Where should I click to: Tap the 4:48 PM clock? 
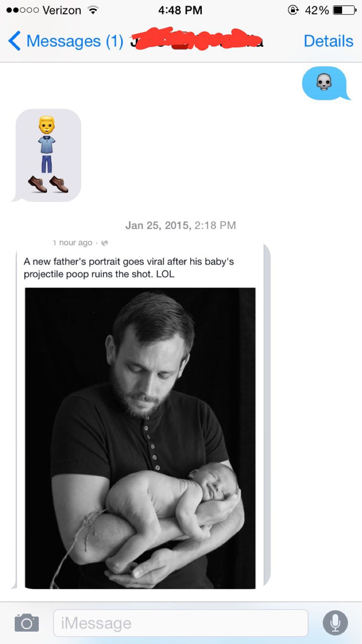pyautogui.click(x=180, y=10)
